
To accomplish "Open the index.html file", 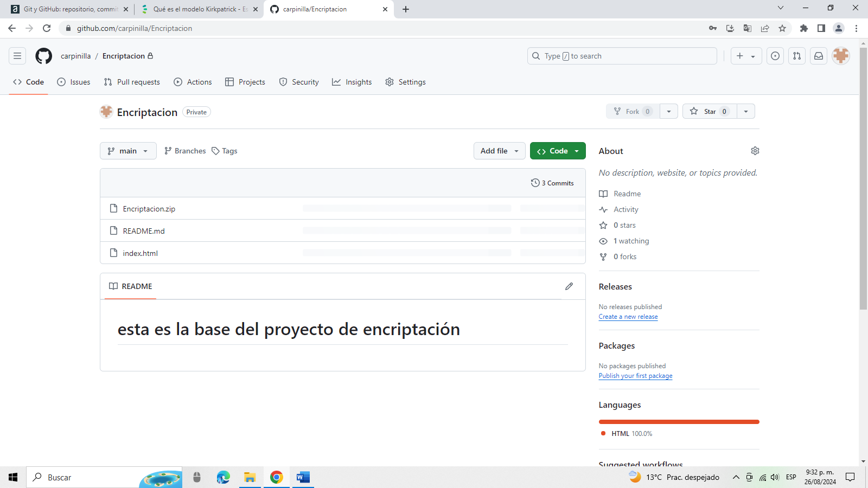I will (x=141, y=253).
